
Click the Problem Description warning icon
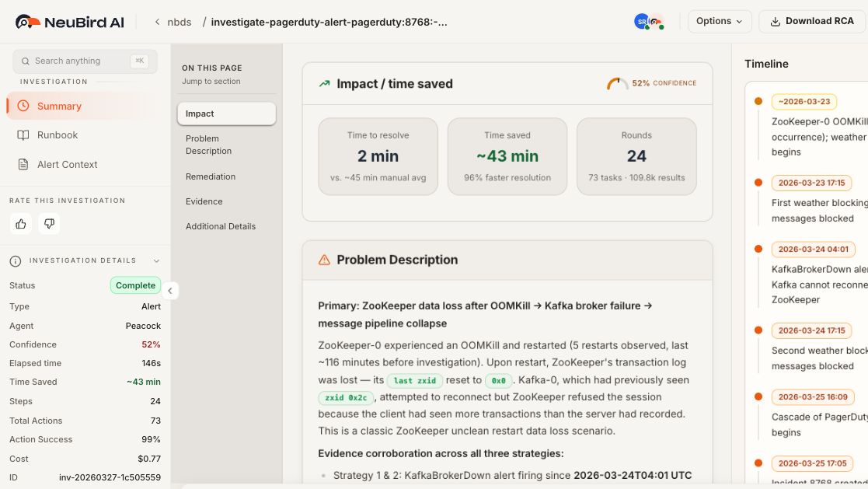pyautogui.click(x=324, y=260)
